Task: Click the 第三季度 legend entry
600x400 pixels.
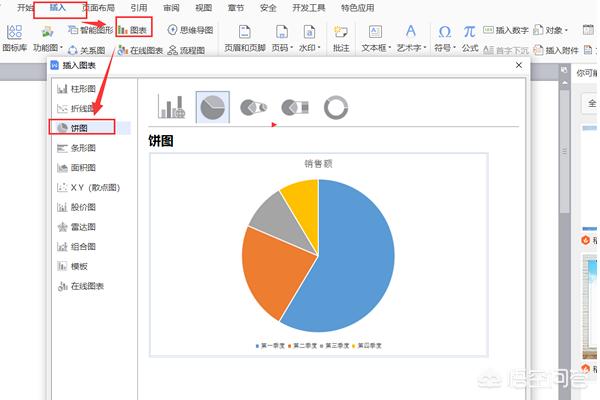Action: [335, 346]
